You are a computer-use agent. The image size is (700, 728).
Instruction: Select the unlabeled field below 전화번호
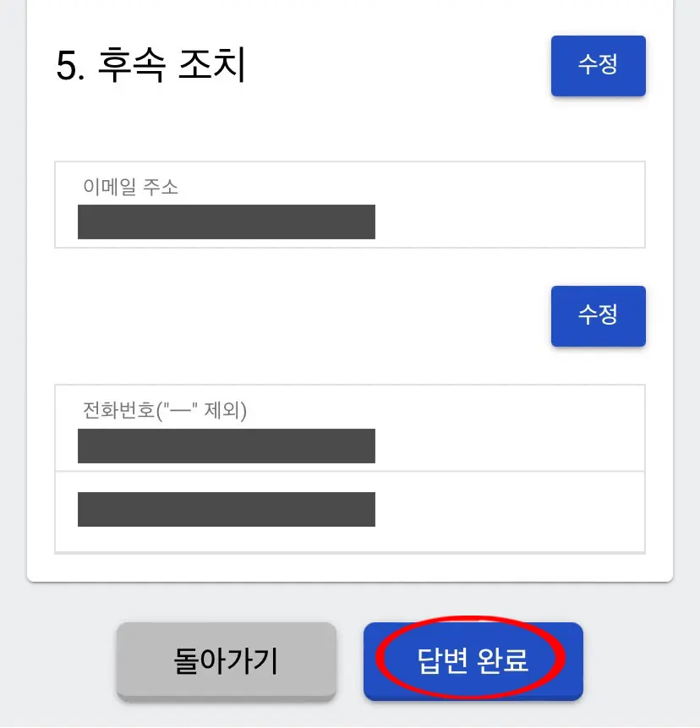[349, 511]
